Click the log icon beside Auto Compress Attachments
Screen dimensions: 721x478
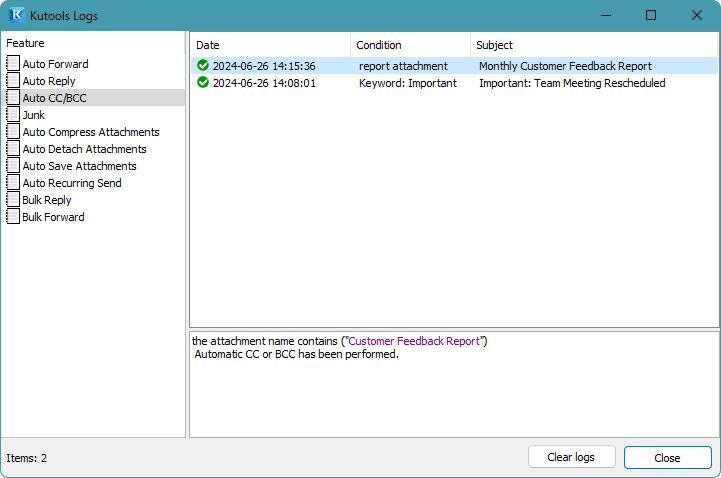pos(13,131)
